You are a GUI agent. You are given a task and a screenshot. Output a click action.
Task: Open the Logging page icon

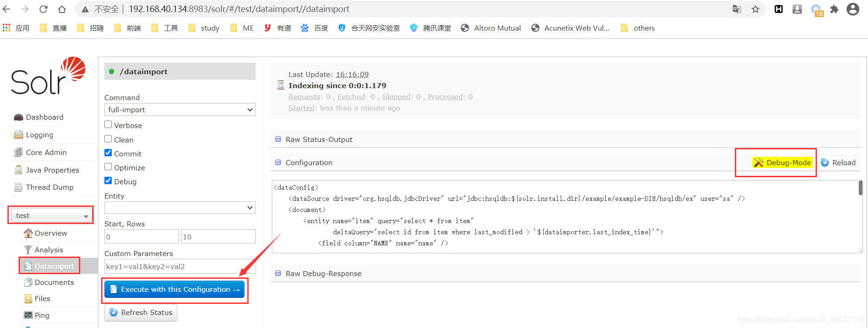pos(19,135)
